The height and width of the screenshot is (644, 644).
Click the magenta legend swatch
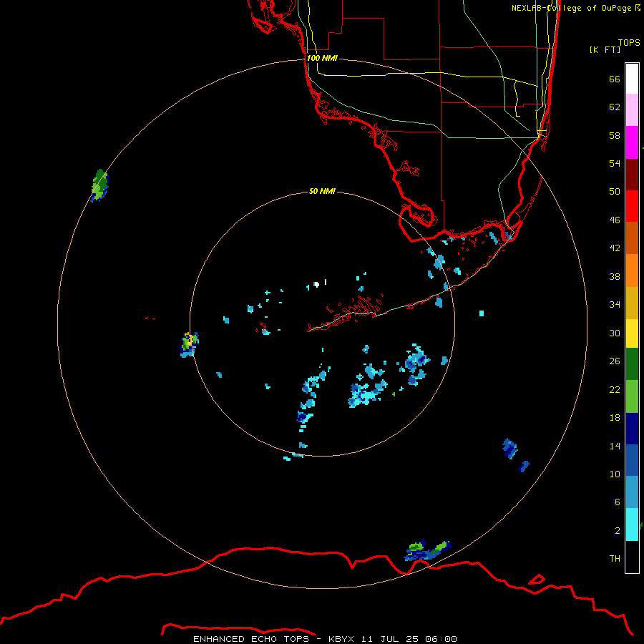tap(632, 142)
